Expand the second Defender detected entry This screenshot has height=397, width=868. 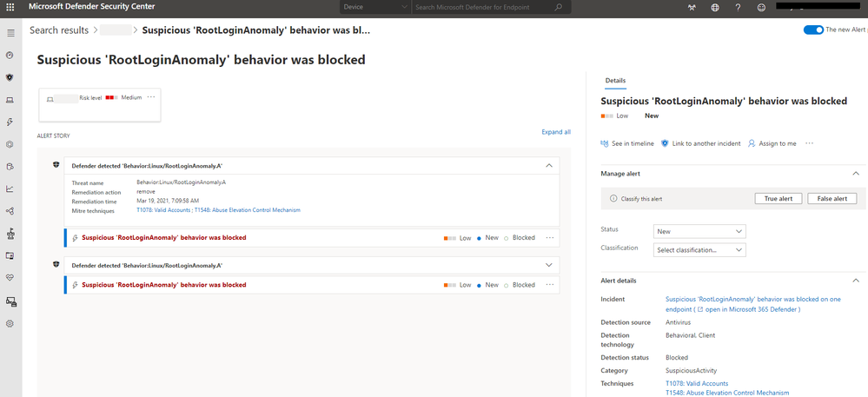coord(548,265)
